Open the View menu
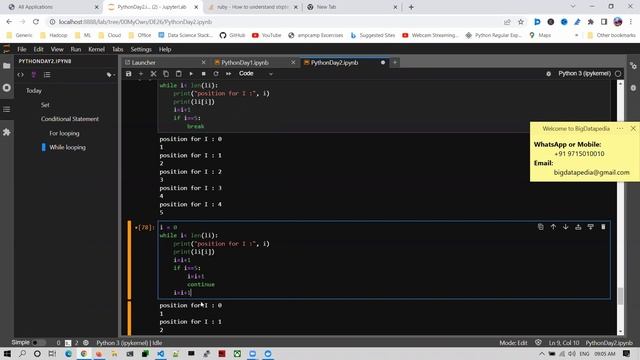The width and height of the screenshot is (640, 360). coord(57,49)
